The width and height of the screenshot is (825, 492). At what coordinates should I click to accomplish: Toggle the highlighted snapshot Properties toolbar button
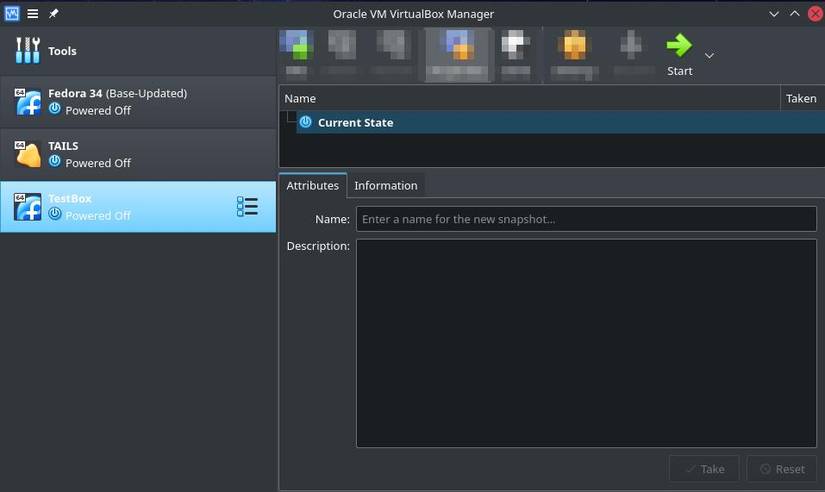point(459,55)
